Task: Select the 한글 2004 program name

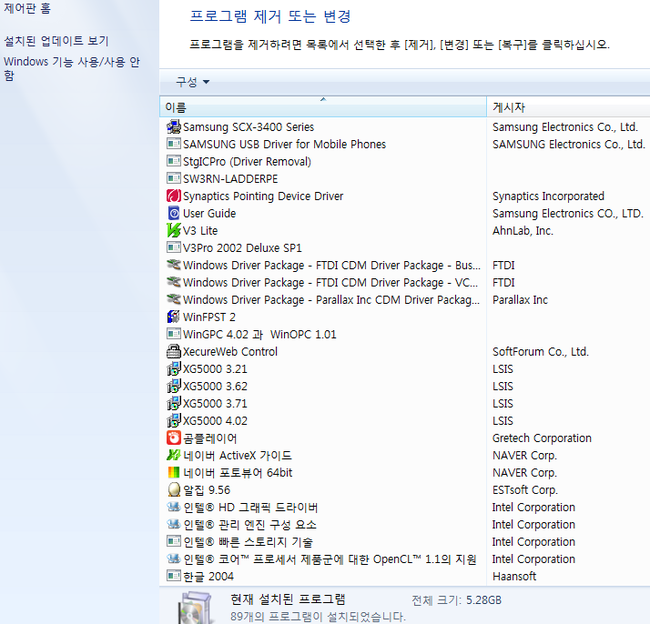Action: coord(209,576)
